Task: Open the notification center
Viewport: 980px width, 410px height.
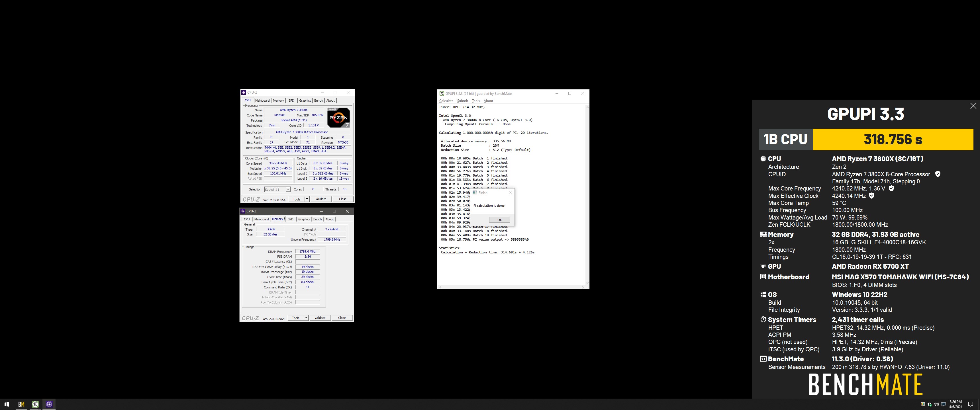Action: 971,404
